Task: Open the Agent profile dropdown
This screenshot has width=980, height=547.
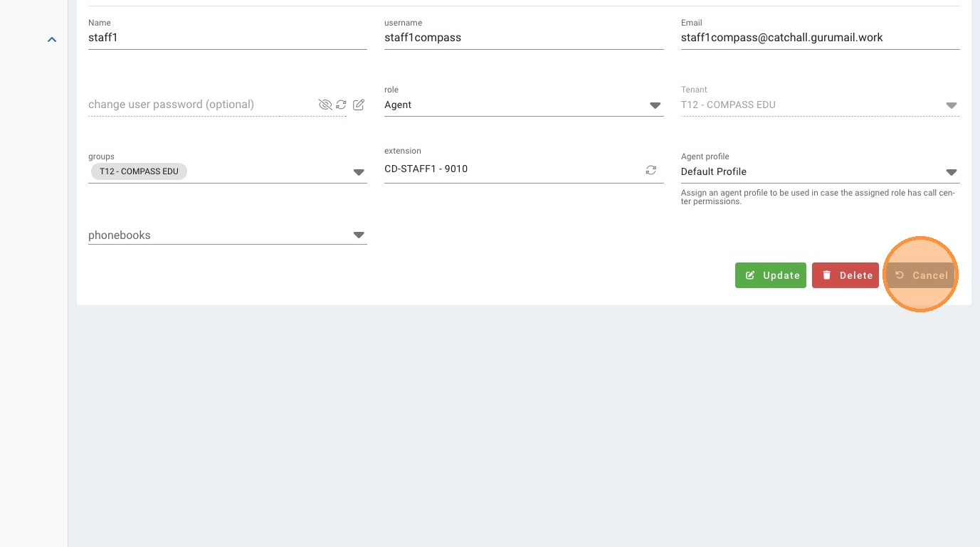Action: pyautogui.click(x=951, y=172)
